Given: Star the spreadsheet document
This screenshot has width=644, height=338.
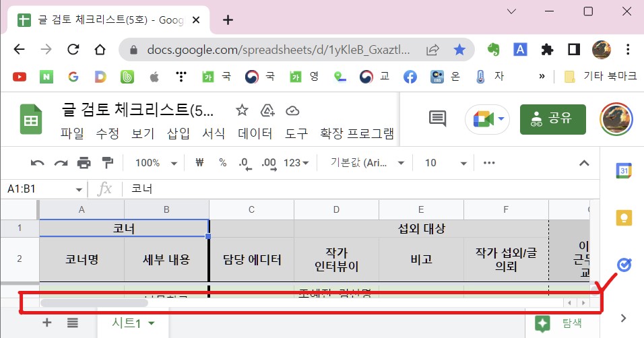Looking at the screenshot, I should (x=242, y=110).
